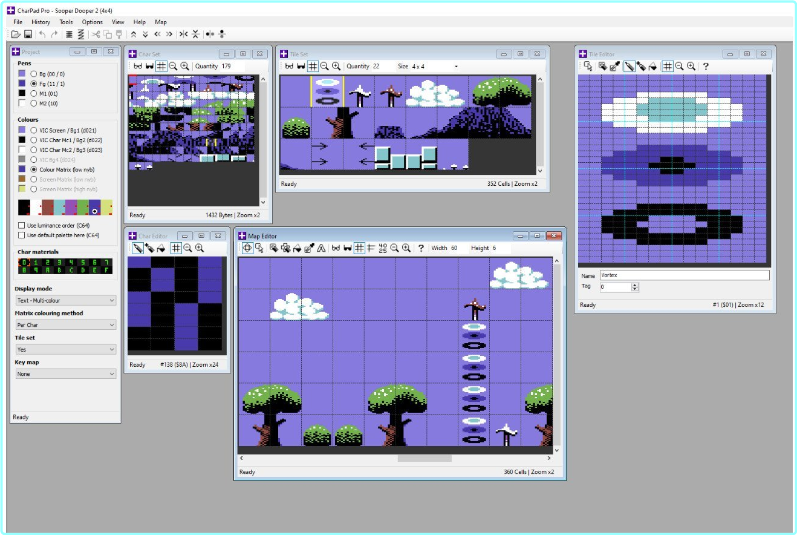Select flood fill in Map Editor toolbar
The height and width of the screenshot is (535, 797).
point(297,248)
